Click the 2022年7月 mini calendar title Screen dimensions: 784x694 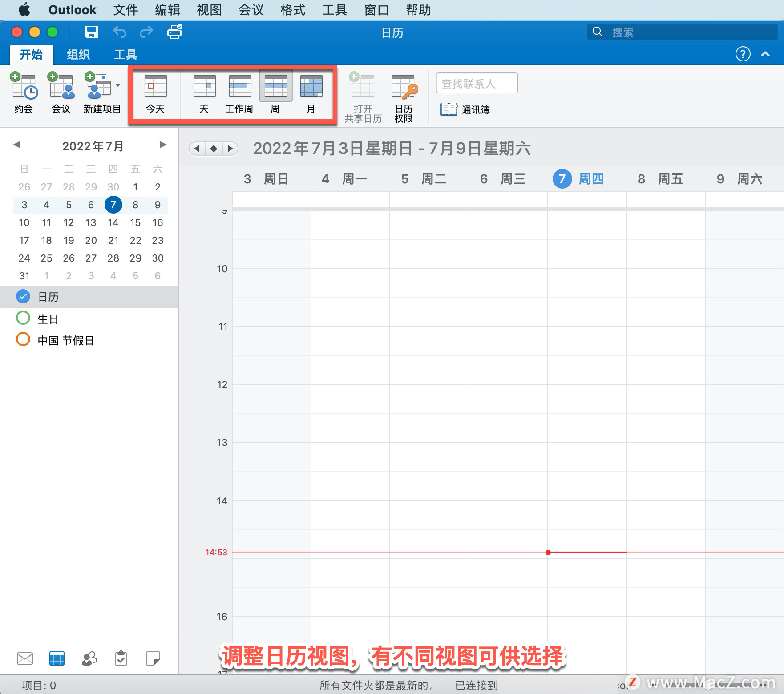pos(93,146)
